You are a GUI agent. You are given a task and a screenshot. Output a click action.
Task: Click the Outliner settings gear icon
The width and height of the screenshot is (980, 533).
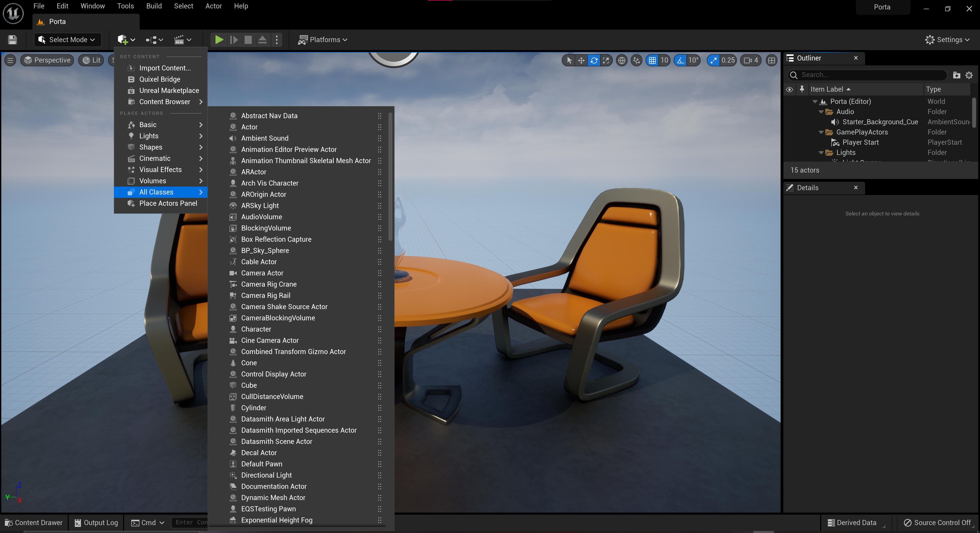[969, 75]
